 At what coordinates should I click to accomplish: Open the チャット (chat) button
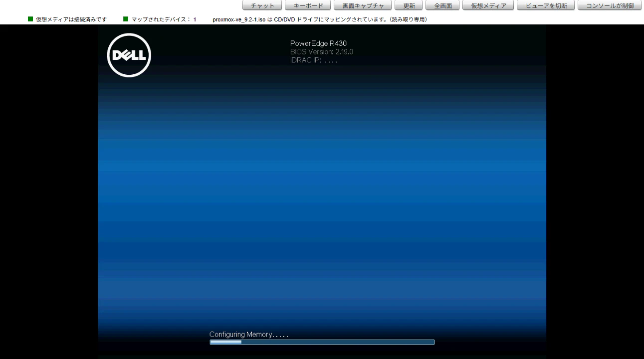[262, 5]
